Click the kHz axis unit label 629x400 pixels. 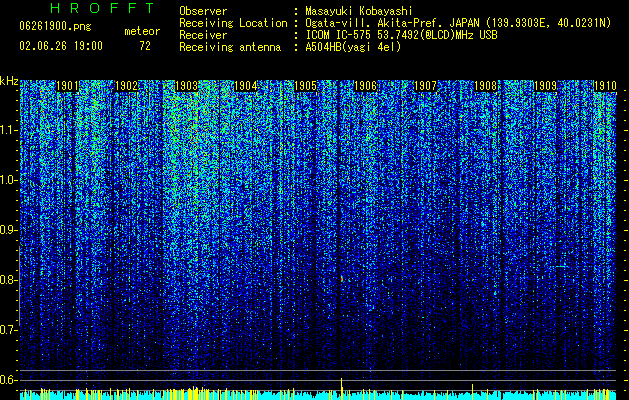tap(9, 81)
